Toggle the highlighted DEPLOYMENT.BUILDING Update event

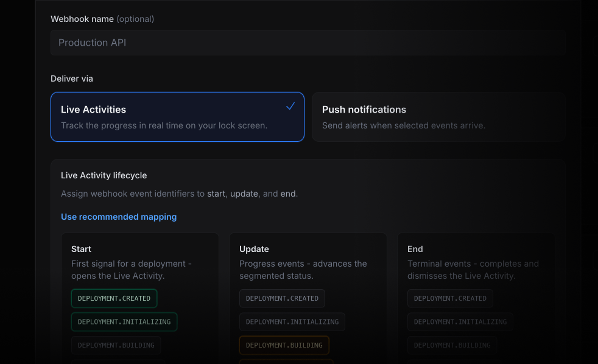[284, 345]
